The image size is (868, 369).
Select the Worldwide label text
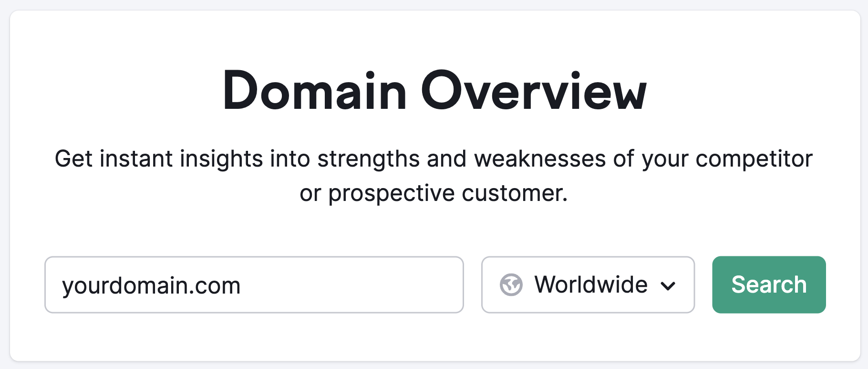point(591,285)
